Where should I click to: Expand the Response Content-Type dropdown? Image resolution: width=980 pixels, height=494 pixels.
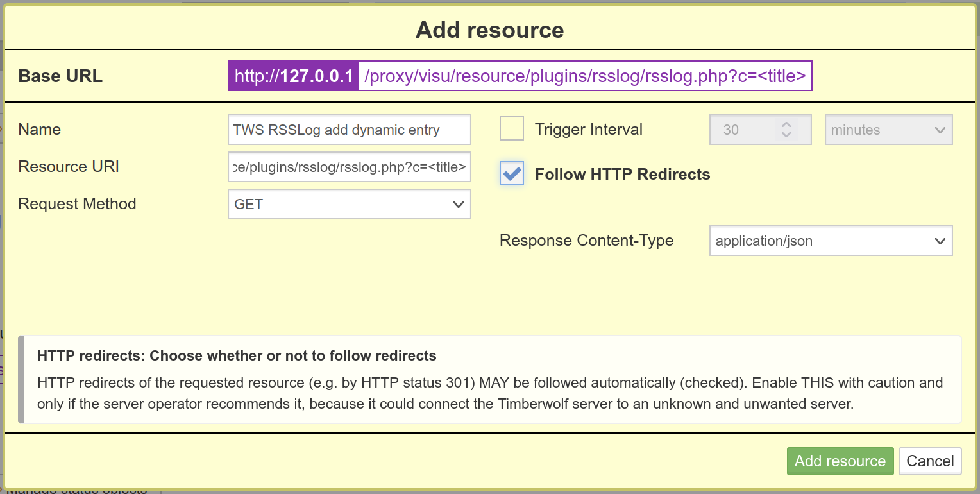click(831, 241)
